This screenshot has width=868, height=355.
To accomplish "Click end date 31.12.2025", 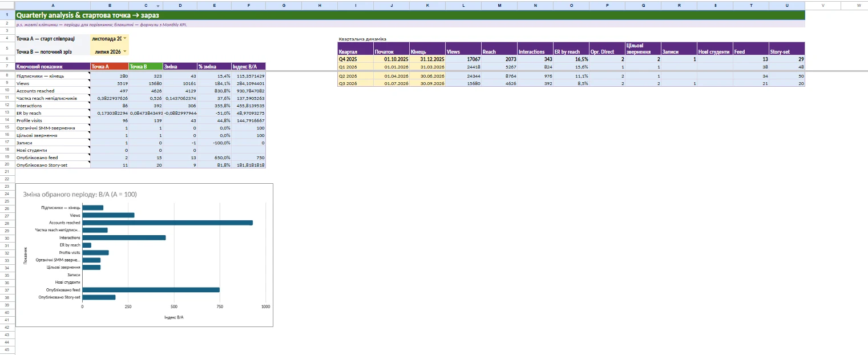I will [x=427, y=59].
